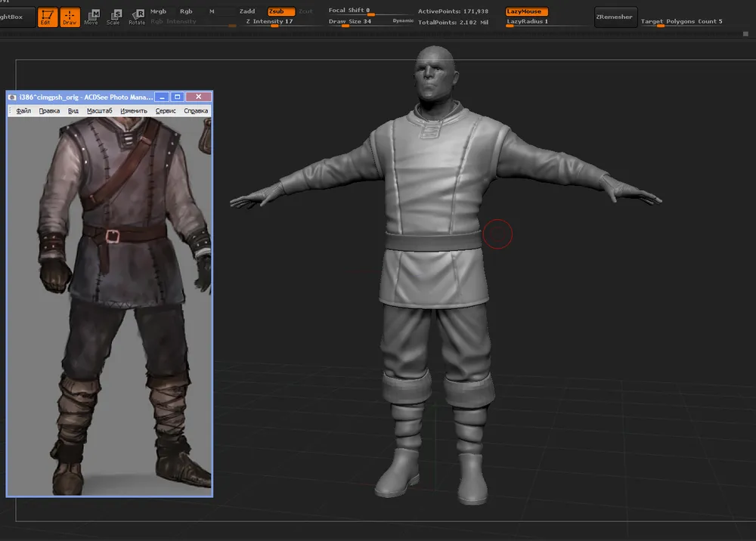
Task: Toggle the Rgb paint mode
Action: point(186,11)
